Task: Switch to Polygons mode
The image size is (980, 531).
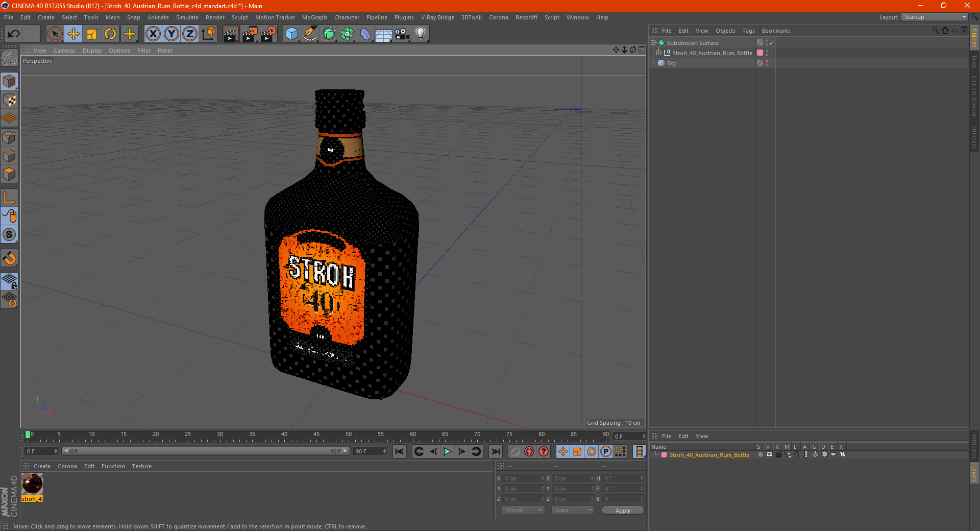Action: pos(9,174)
